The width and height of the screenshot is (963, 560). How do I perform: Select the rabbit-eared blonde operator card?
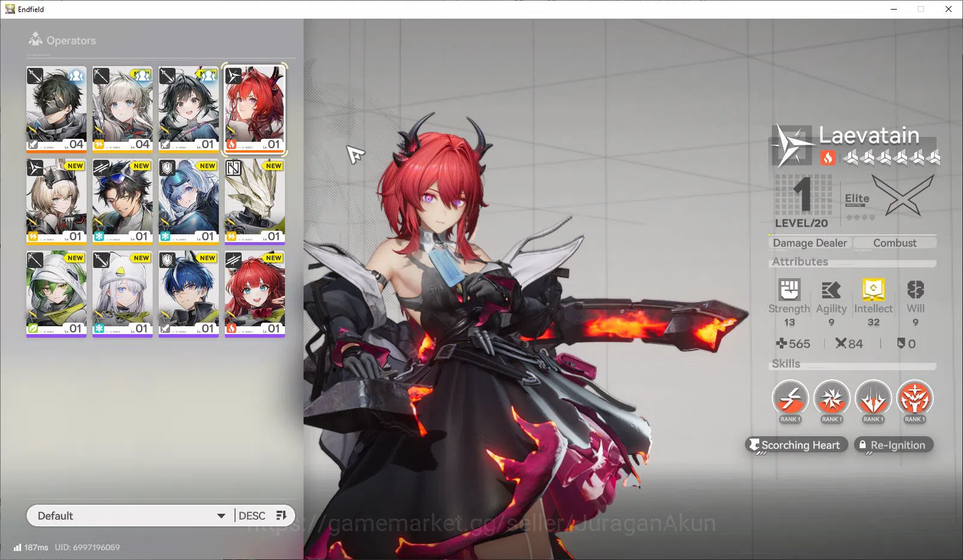click(57, 201)
